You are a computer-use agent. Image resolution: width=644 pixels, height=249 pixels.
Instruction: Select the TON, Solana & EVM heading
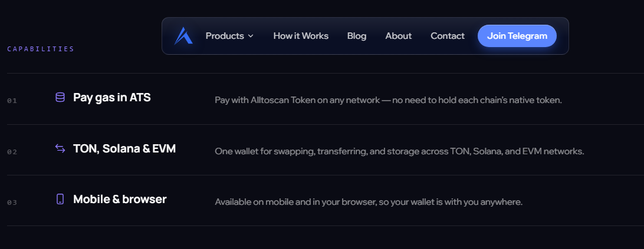(x=124, y=148)
